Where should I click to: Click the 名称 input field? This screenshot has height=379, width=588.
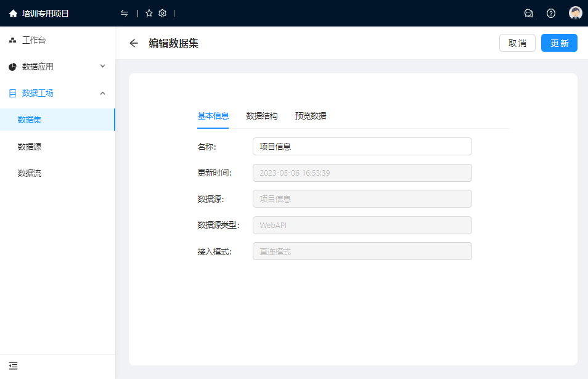(362, 147)
